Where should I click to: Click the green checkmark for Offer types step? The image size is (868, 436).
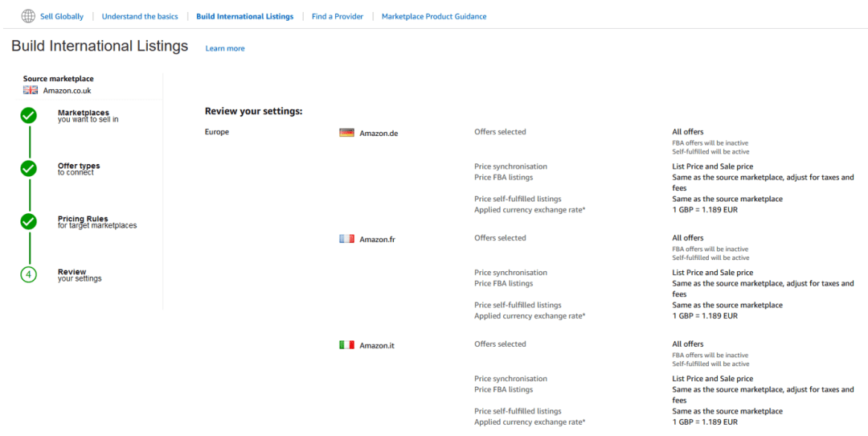click(29, 168)
